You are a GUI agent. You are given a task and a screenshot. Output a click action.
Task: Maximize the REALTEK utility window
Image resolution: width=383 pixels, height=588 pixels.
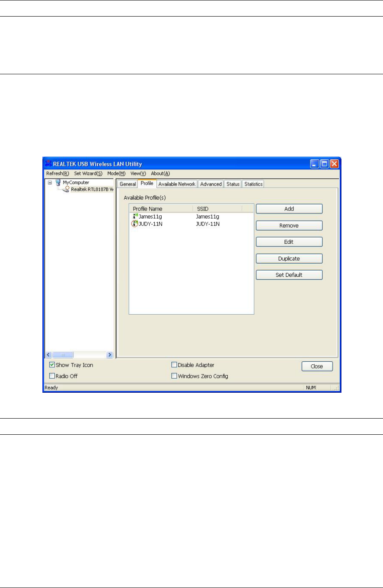[324, 164]
